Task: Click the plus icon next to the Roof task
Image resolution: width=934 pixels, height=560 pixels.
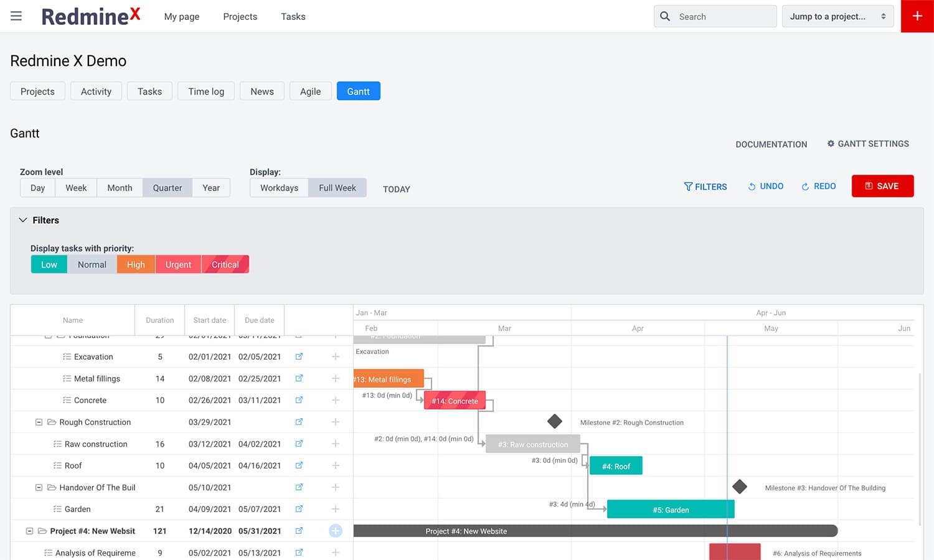Action: pos(336,465)
